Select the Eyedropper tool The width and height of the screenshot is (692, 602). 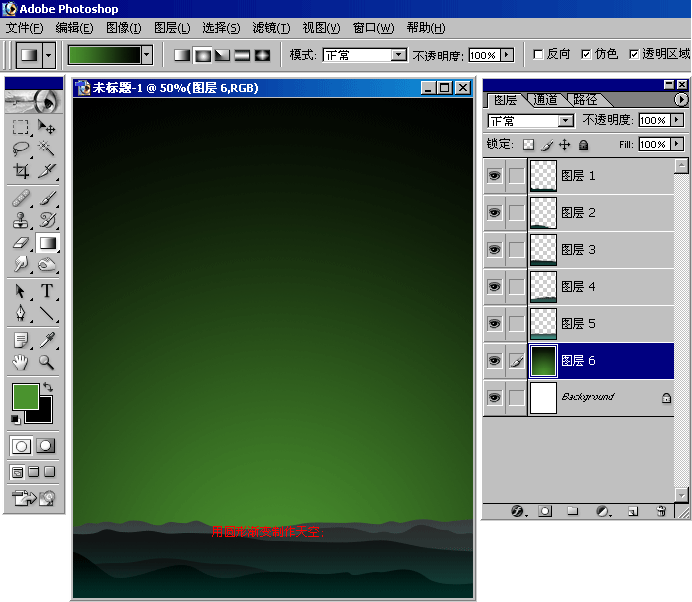tap(46, 340)
